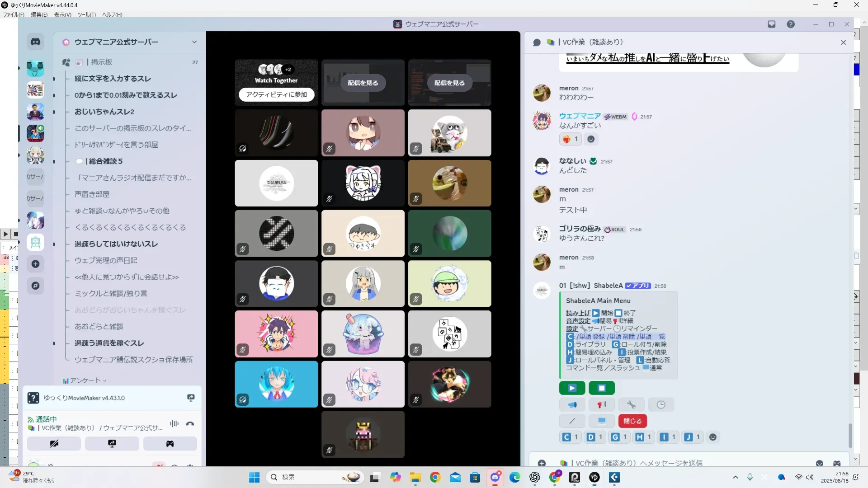Image resolution: width=868 pixels, height=488 pixels.
Task: Click アクティビティに参加 on Watch Together
Action: coord(276,94)
